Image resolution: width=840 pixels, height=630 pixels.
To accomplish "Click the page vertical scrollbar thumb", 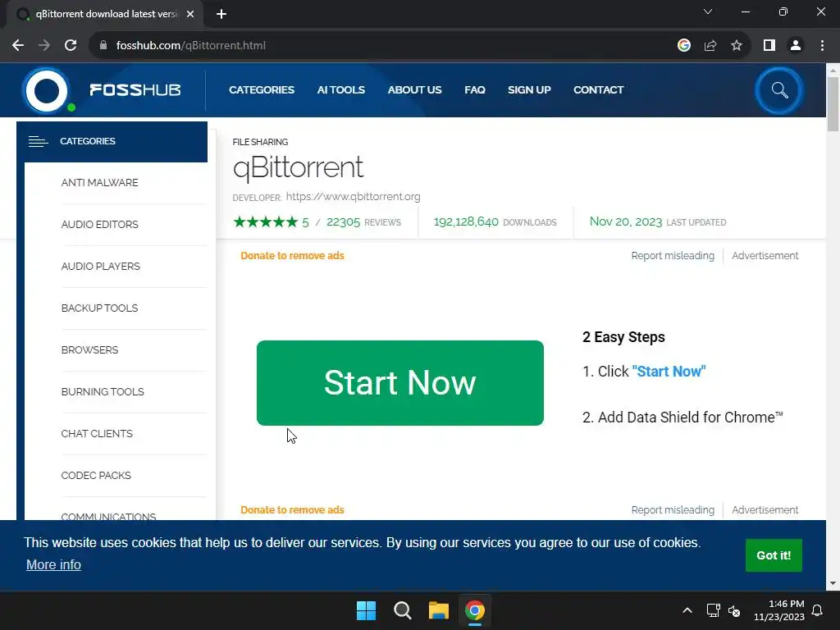I will pyautogui.click(x=833, y=104).
